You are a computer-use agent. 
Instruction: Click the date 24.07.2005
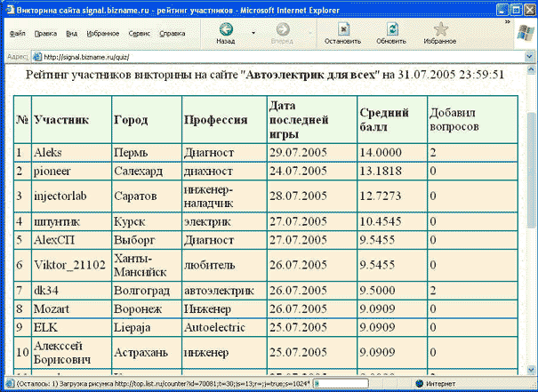coord(298,171)
